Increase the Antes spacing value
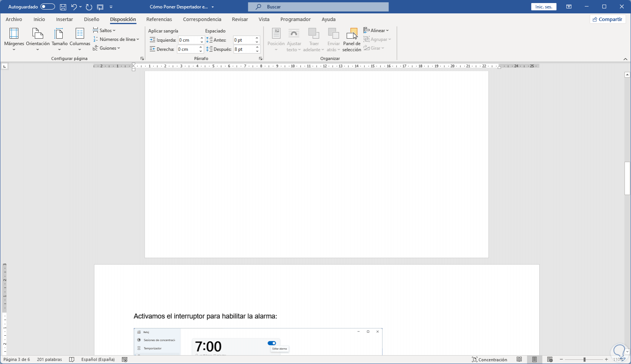The width and height of the screenshot is (631, 364). [x=257, y=38]
